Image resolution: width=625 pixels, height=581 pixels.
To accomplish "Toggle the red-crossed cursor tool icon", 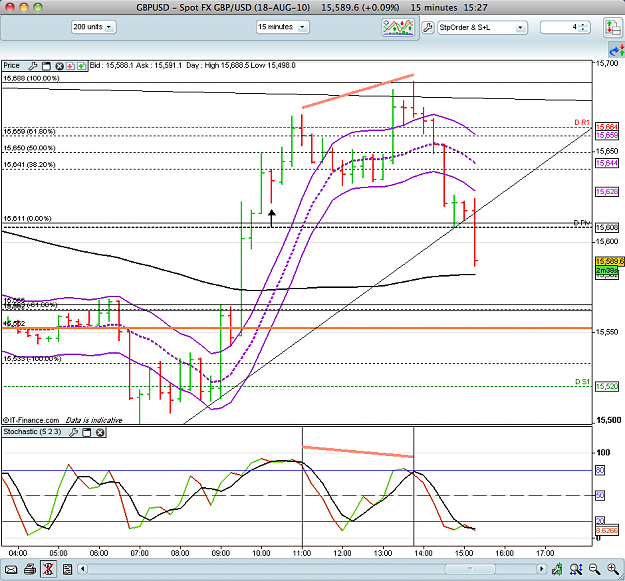I will (x=48, y=569).
